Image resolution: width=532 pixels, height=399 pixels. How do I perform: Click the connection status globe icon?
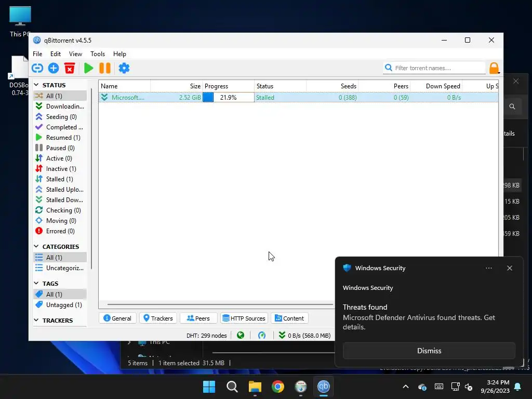[241, 336]
